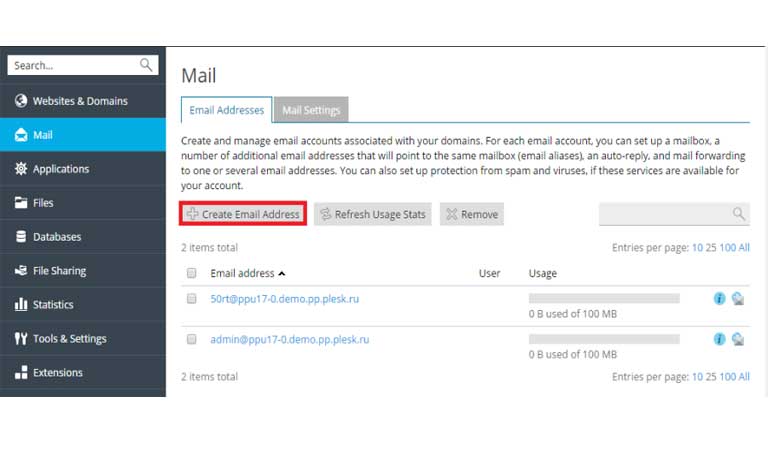Show 100 entries per page, bottom pager
This screenshot has height=450, width=768.
(x=727, y=377)
